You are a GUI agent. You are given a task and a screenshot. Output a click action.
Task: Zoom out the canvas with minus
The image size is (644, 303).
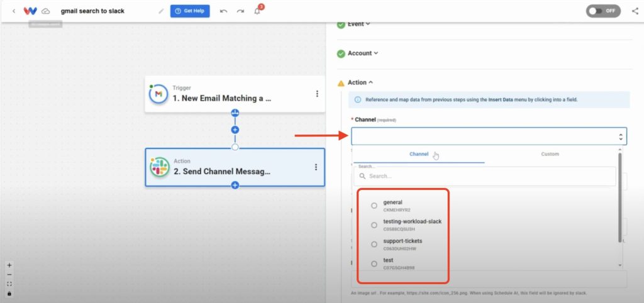tap(9, 275)
